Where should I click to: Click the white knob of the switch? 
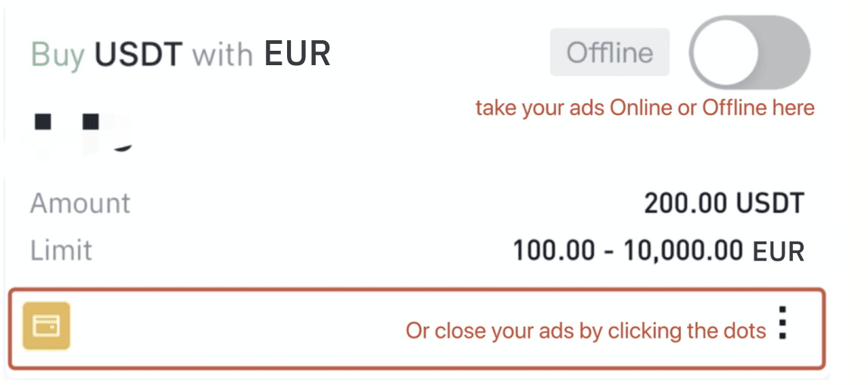tap(726, 52)
